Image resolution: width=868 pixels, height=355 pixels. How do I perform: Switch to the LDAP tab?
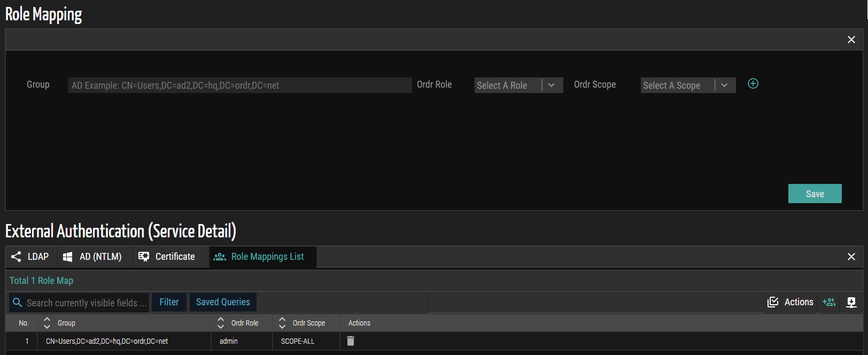(x=31, y=257)
